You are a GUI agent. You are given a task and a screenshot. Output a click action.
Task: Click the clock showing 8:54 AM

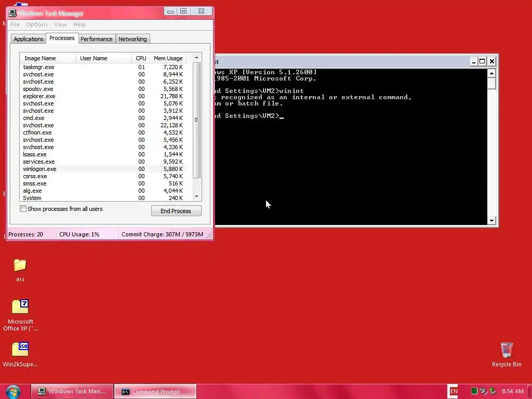[513, 391]
